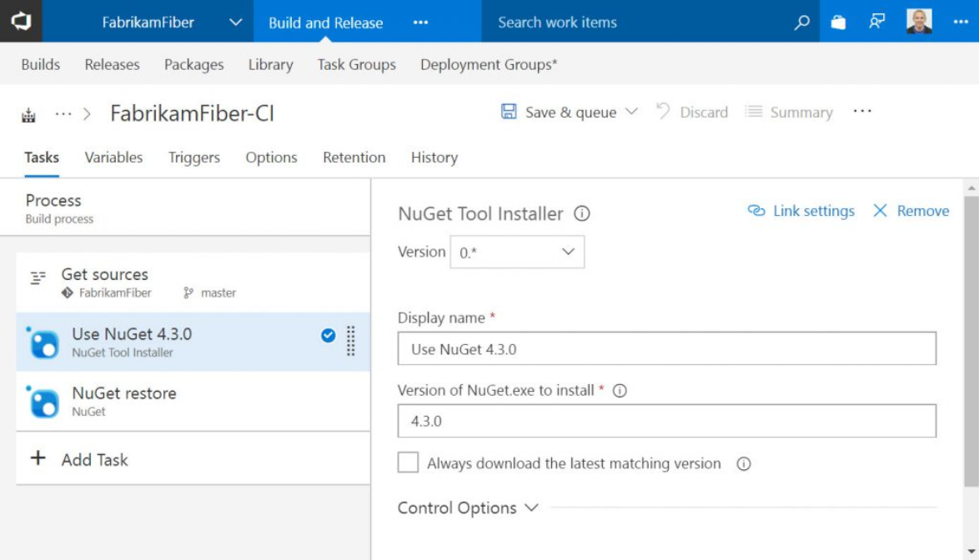Open the Build and Release hub
The width and height of the screenshot is (979, 560).
(x=325, y=22)
